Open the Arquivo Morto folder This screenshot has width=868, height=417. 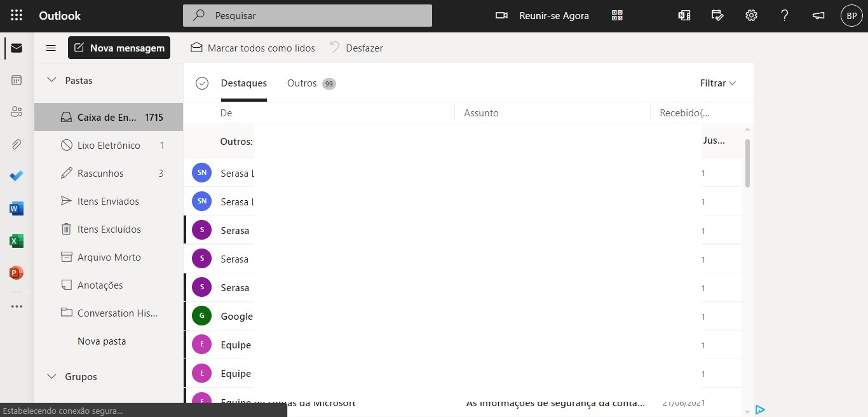[x=109, y=257]
